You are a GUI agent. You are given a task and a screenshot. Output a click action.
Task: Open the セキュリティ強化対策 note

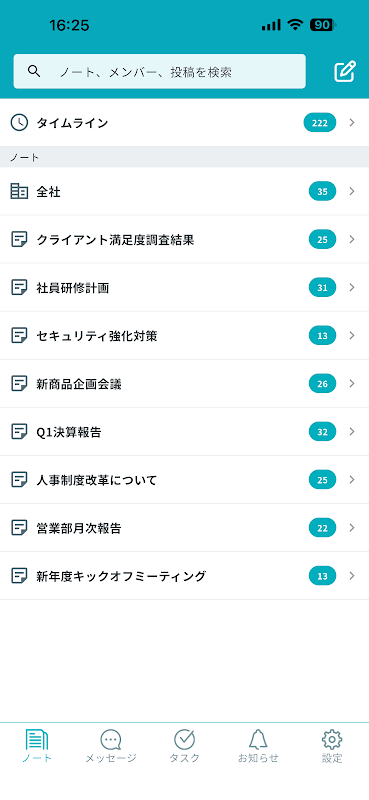coord(184,335)
